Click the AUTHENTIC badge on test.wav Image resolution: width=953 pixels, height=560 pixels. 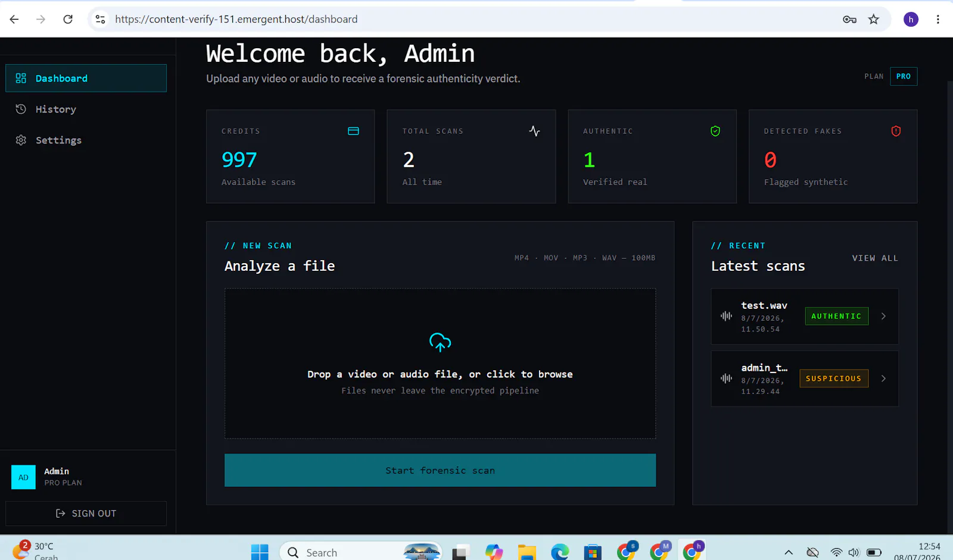click(x=836, y=316)
